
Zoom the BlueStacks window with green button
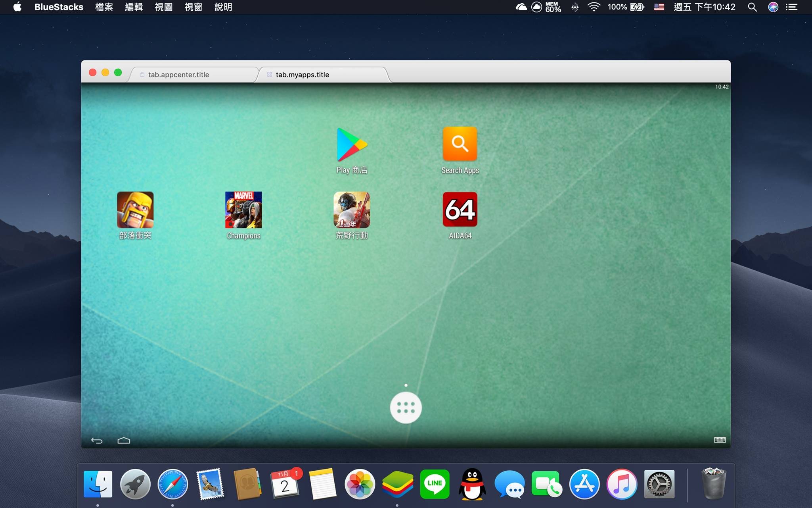(x=118, y=72)
